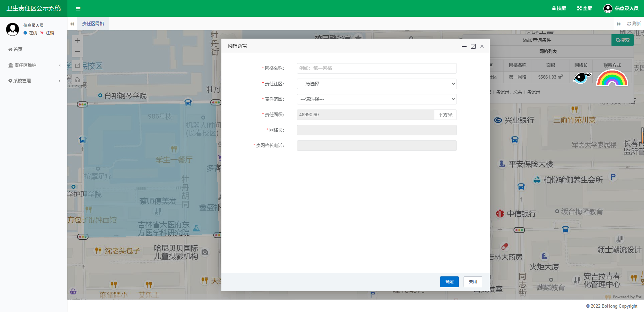Image resolution: width=644 pixels, height=312 pixels.
Task: Click the 责网格长电话 input field
Action: point(377,145)
